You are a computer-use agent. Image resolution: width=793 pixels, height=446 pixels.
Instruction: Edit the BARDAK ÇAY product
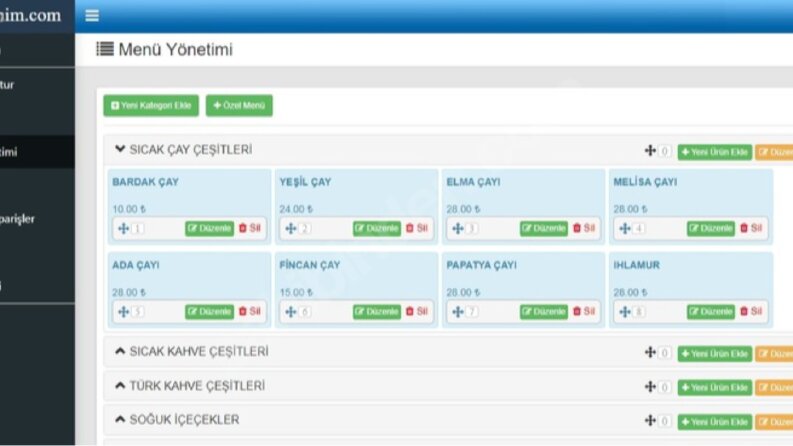click(x=209, y=229)
